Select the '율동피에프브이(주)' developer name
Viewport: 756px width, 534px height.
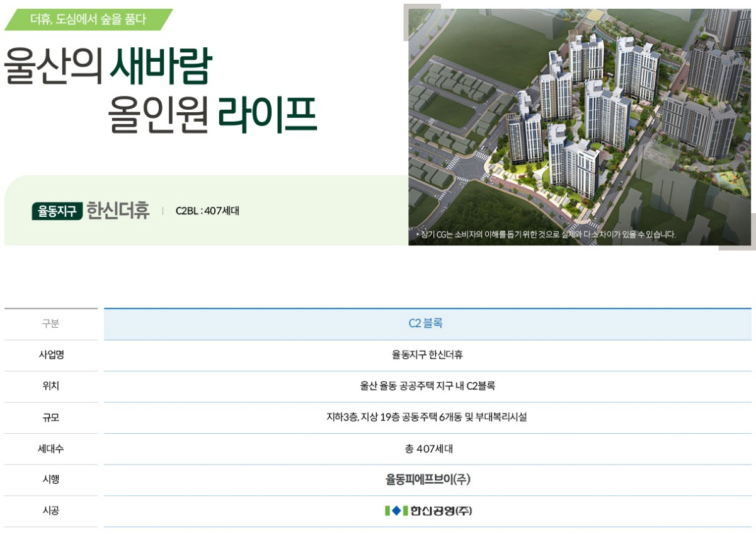pyautogui.click(x=428, y=480)
